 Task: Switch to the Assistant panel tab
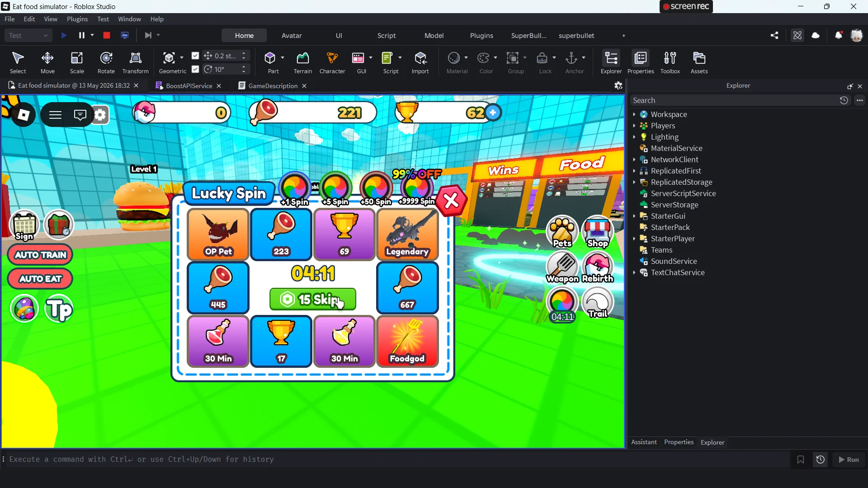point(644,442)
